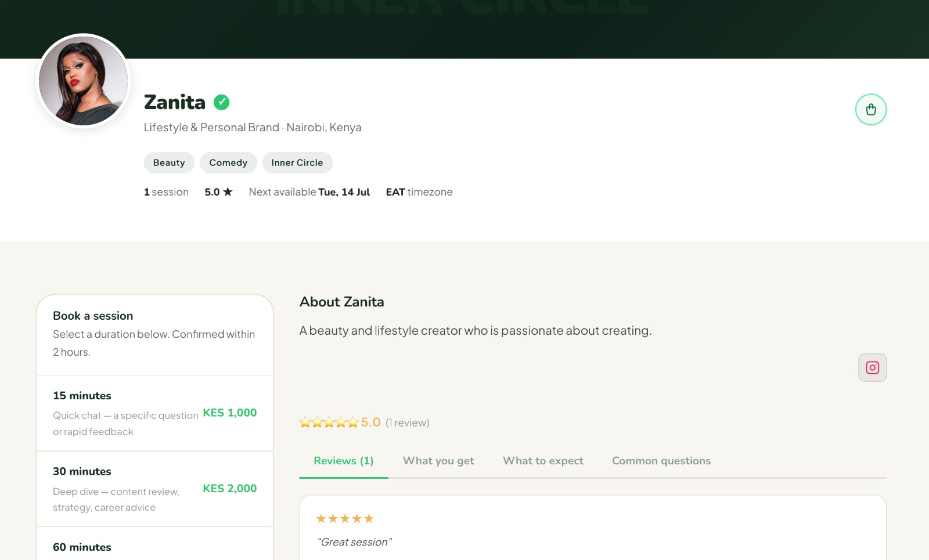The image size is (929, 560).
Task: Select the Comedy tag
Action: (x=228, y=162)
